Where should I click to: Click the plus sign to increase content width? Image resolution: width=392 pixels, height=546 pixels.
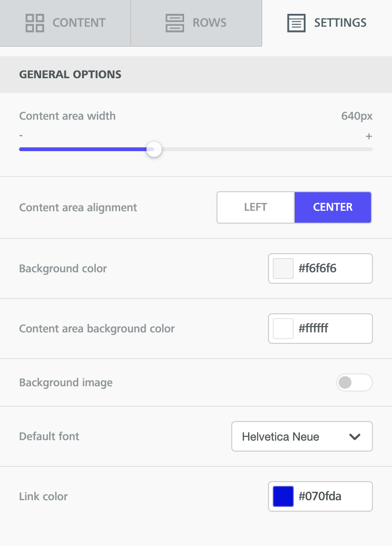(x=369, y=136)
